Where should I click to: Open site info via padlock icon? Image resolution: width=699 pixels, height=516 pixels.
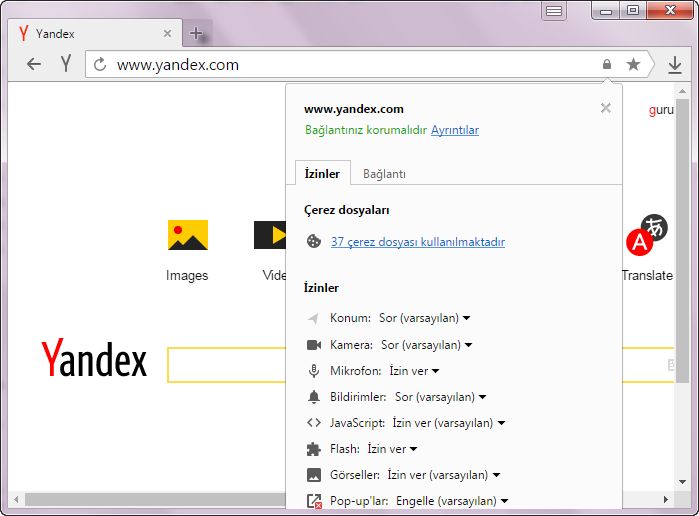607,64
